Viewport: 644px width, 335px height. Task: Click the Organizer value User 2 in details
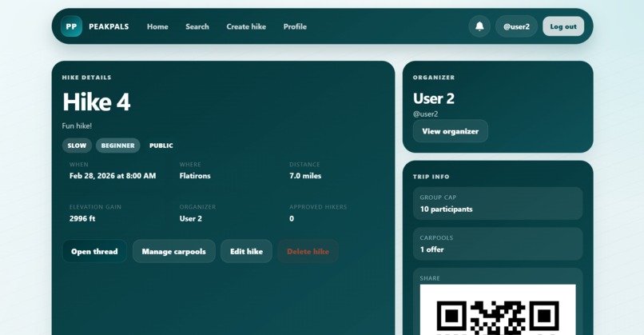pos(191,218)
